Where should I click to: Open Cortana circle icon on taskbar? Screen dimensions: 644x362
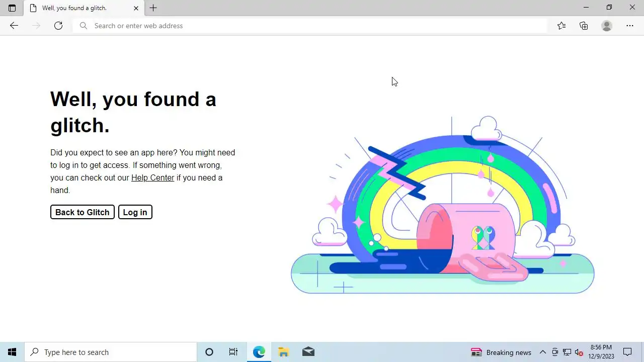click(209, 352)
